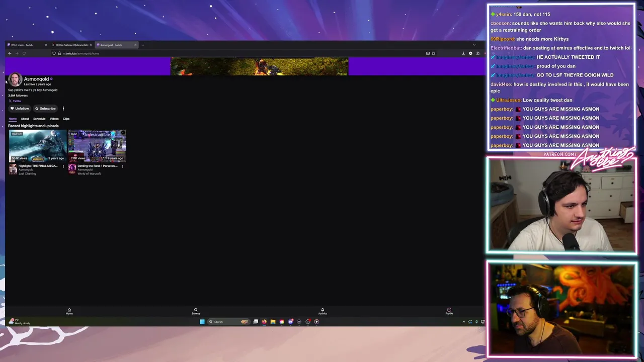Viewport: 644px width, 362px height.
Task: Click the weather widget Mostly cloudy
Action: (20, 322)
